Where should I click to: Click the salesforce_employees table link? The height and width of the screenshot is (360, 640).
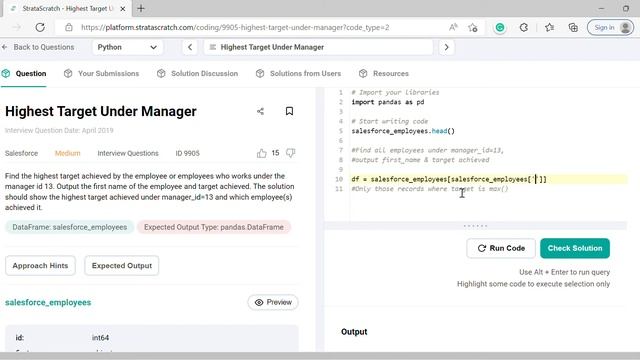pyautogui.click(x=48, y=302)
